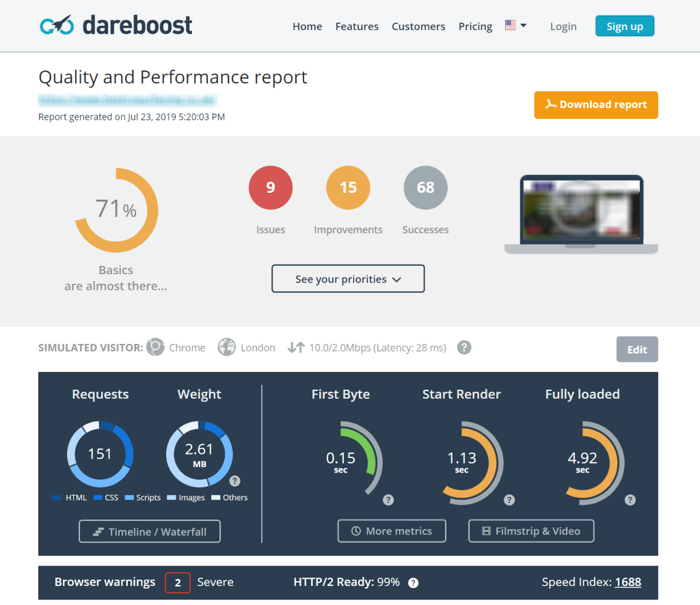Screen dimensions: 700x605
Task: Click the dareboost logo
Action: coord(115,25)
